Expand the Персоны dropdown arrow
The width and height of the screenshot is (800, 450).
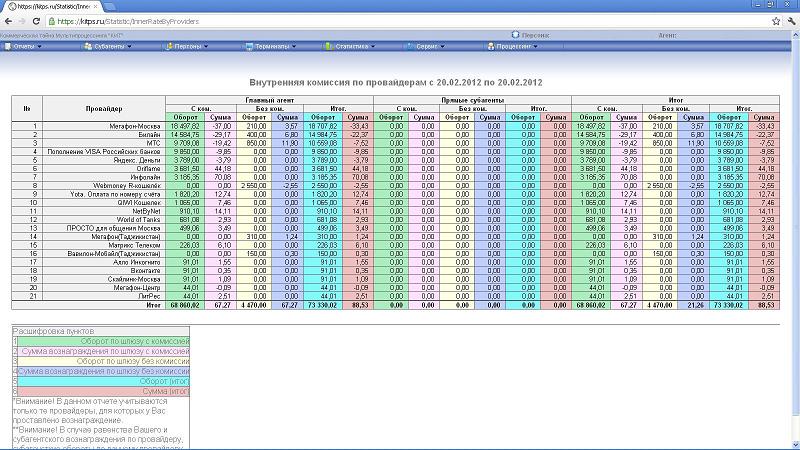[x=206, y=46]
